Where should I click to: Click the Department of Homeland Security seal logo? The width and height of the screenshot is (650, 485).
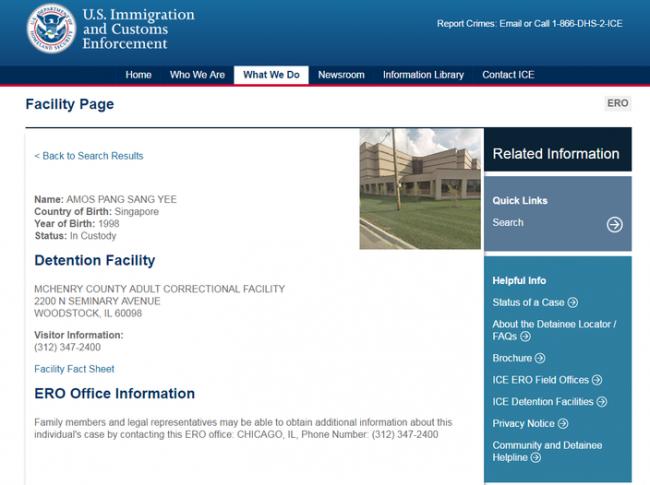[50, 30]
